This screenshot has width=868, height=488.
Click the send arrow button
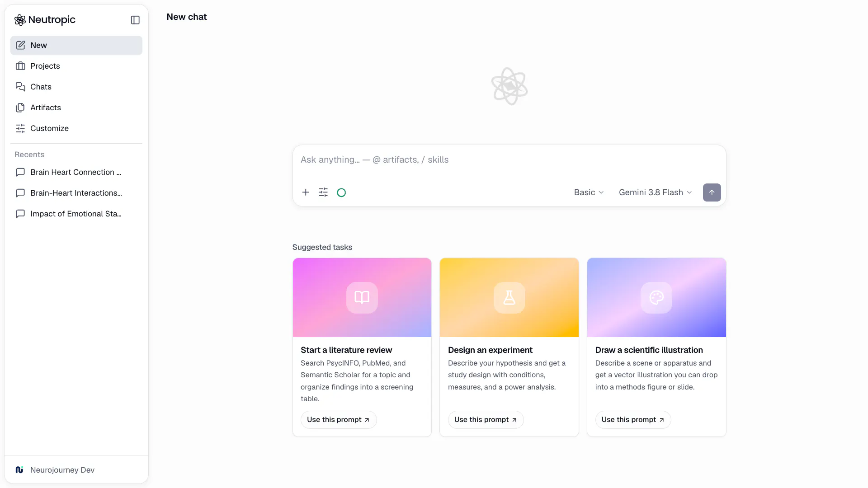[712, 192]
